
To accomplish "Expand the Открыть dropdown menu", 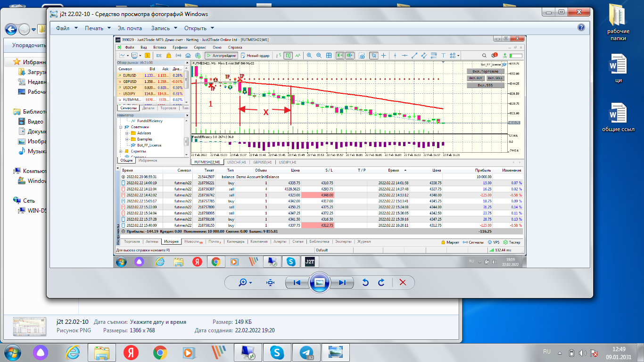I will point(199,28).
